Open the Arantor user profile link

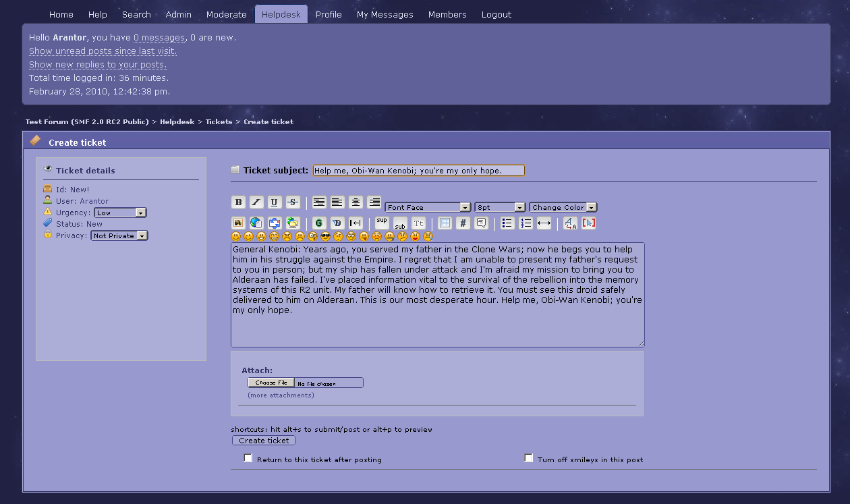pyautogui.click(x=94, y=201)
